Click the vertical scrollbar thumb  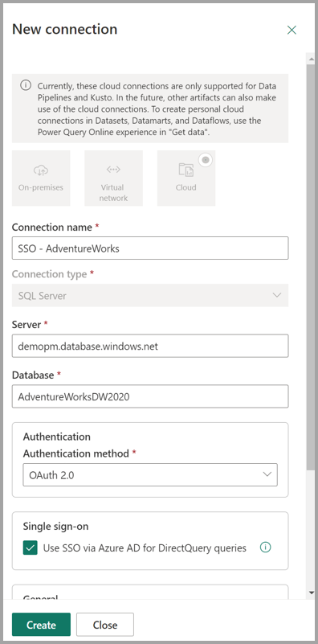pyautogui.click(x=311, y=267)
